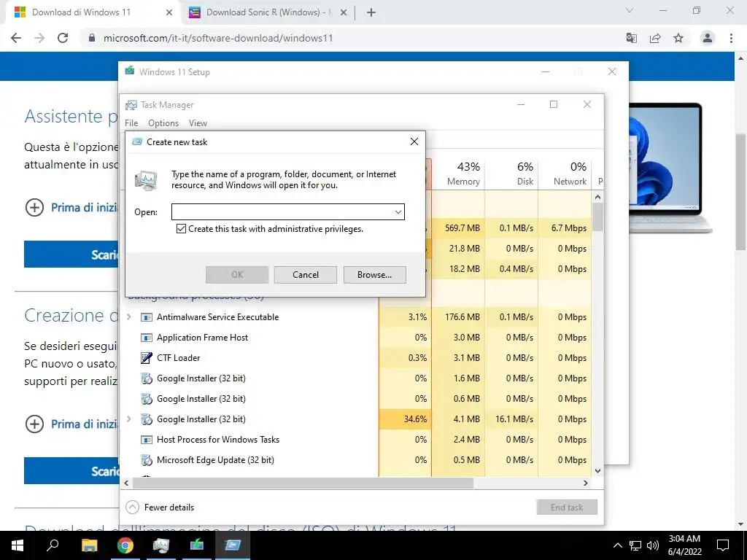Open the Options menu in Task Manager
Image resolution: width=747 pixels, height=560 pixels.
point(163,122)
